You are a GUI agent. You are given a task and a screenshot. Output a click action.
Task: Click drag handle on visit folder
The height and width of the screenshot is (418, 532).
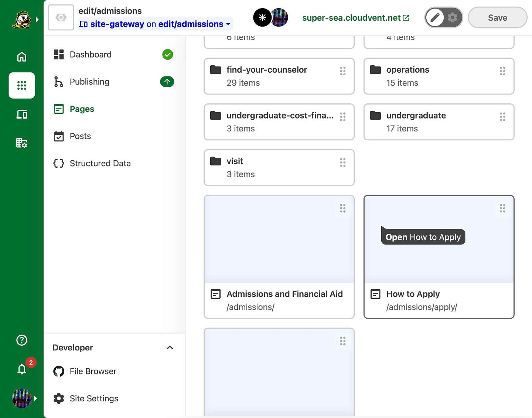(343, 162)
